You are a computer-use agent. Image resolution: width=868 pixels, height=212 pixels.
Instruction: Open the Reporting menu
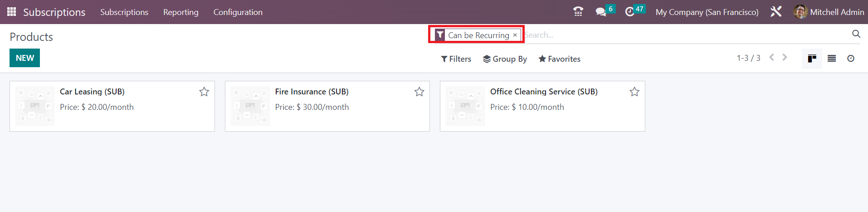click(x=181, y=12)
